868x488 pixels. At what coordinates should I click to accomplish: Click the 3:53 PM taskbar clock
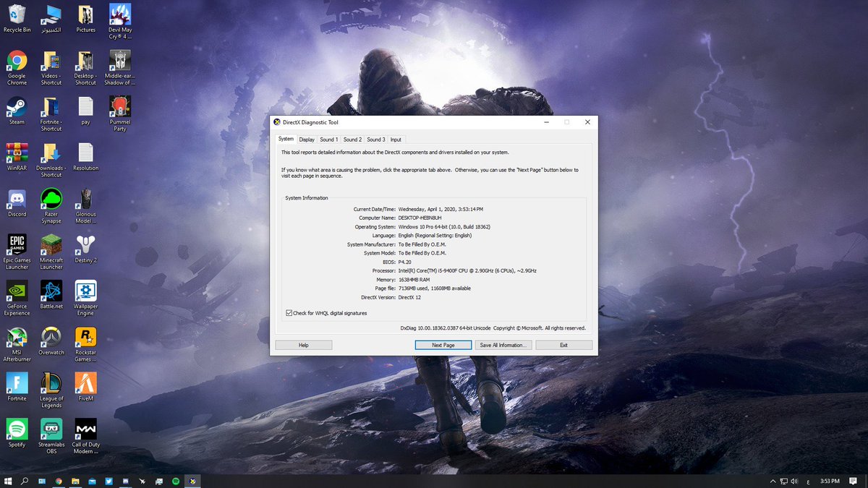[x=830, y=481]
